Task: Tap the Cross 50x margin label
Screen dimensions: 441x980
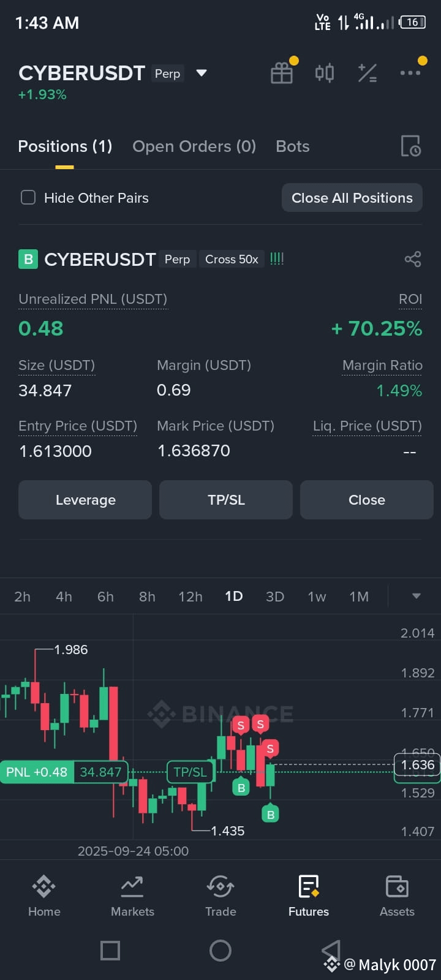Action: point(232,259)
